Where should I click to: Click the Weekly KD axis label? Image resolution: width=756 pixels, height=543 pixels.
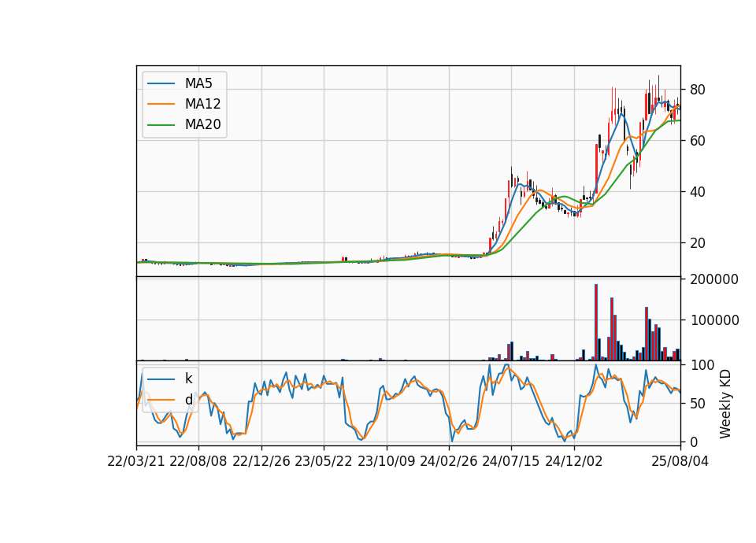coord(724,404)
